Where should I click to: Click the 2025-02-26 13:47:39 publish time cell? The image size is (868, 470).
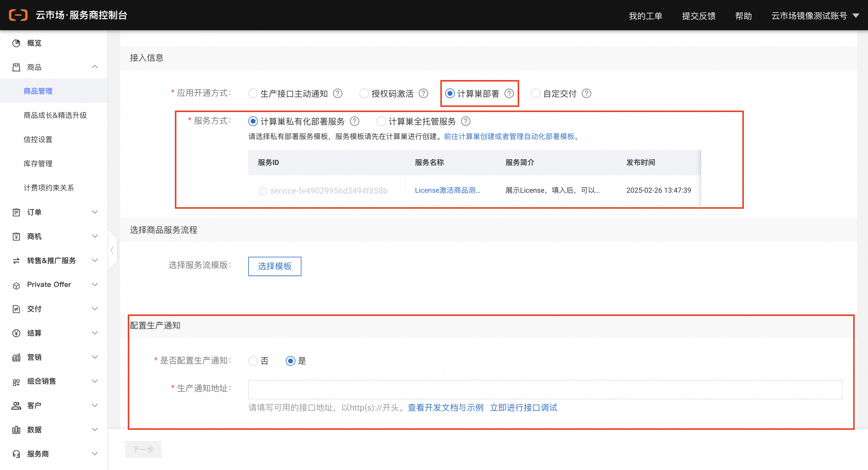(x=658, y=190)
